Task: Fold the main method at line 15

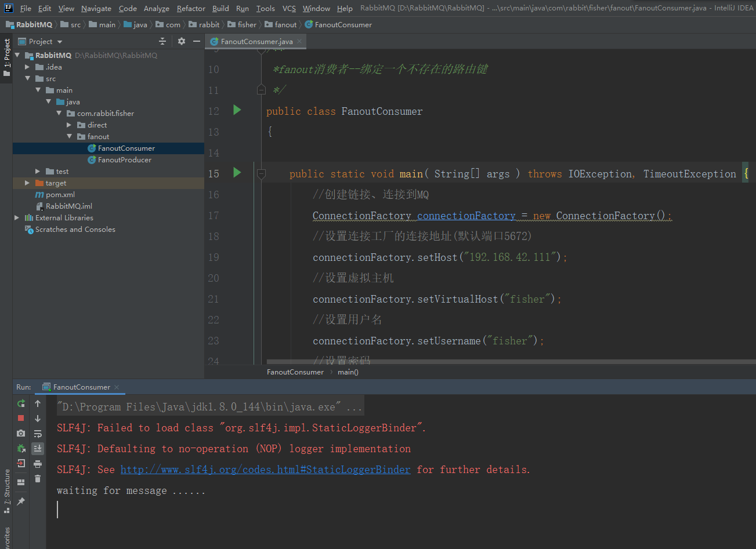Action: click(261, 173)
